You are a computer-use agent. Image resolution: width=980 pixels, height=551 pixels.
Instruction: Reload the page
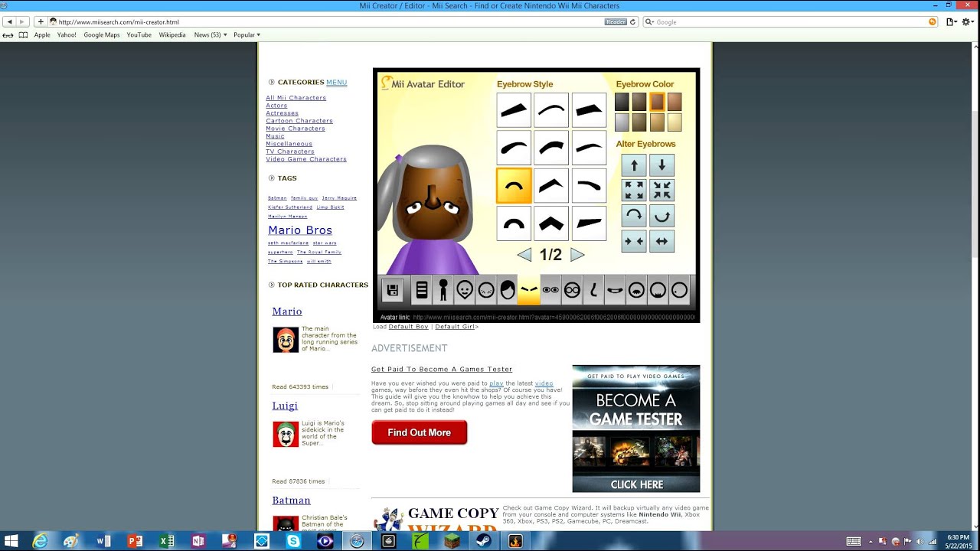tap(633, 22)
